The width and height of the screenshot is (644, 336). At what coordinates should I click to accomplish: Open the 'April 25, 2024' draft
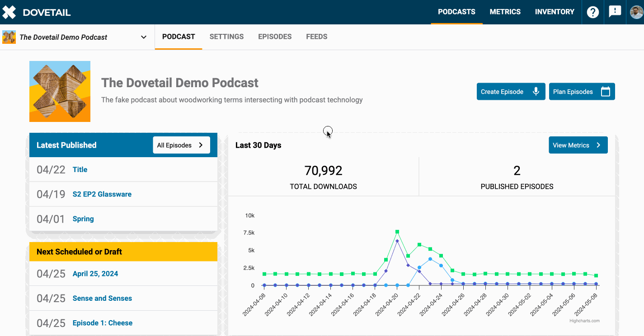95,274
